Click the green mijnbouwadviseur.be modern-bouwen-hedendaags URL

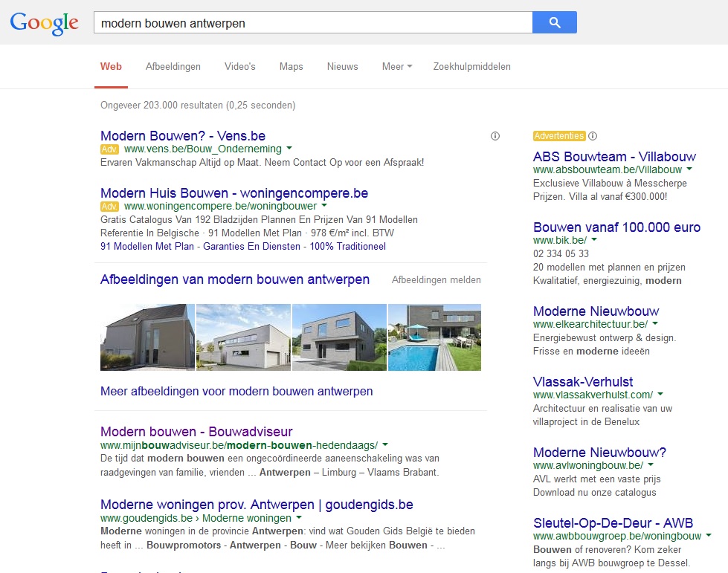point(239,445)
